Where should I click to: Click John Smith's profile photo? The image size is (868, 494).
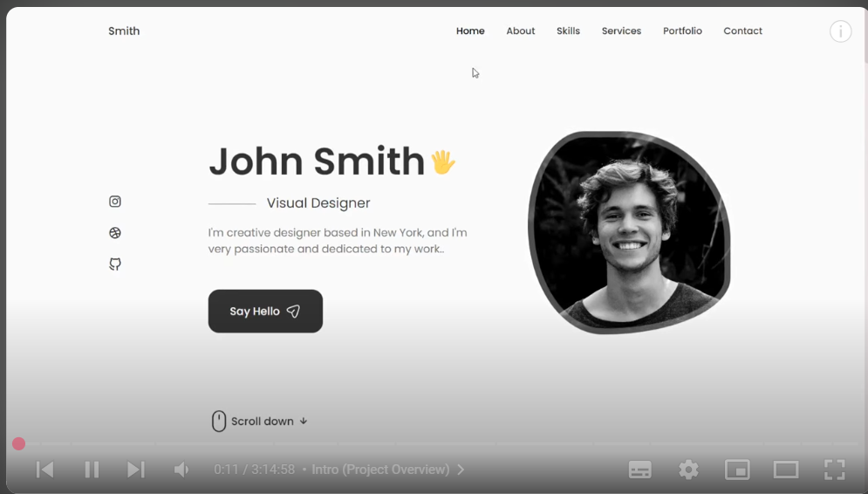629,232
